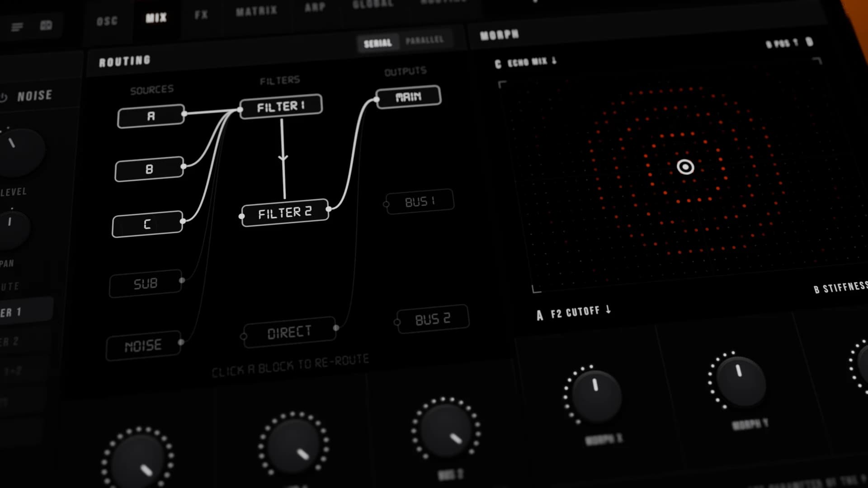Go to the MATRIX tab

click(256, 11)
